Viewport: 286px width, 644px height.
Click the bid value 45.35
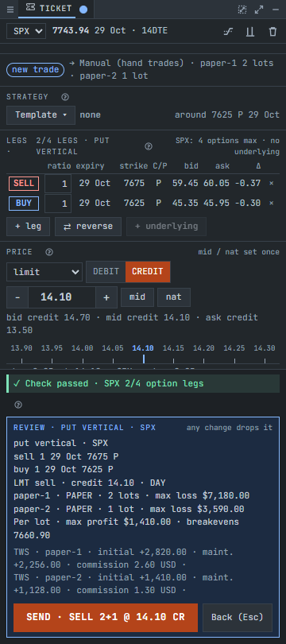coord(185,204)
